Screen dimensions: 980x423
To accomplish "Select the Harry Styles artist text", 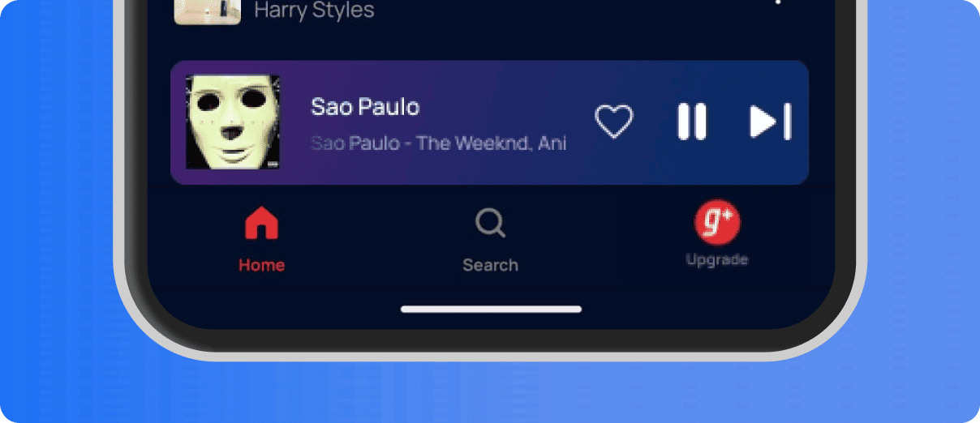I will (x=315, y=11).
